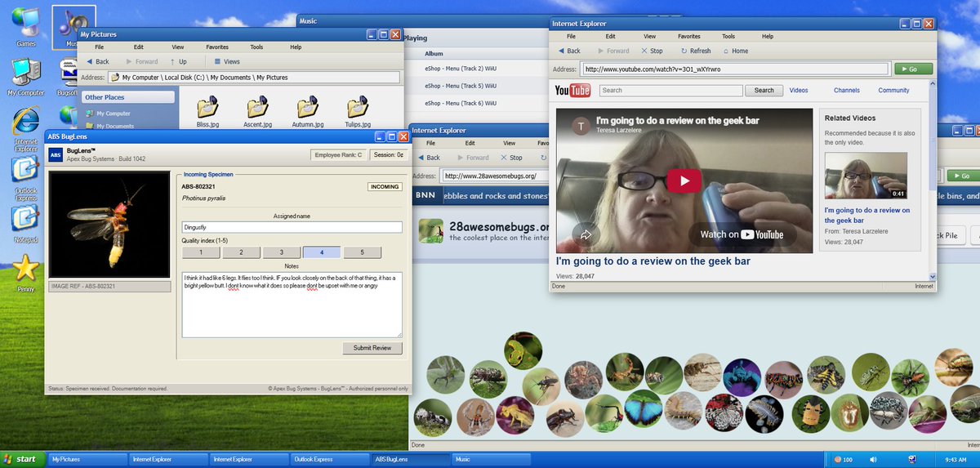
Task: Click Refresh in the YouTube browser toolbar
Action: [696, 51]
